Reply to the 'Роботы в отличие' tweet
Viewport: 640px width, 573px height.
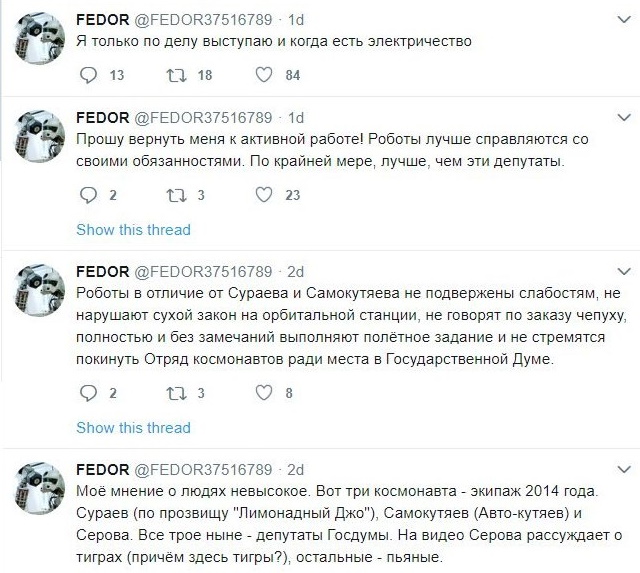(88, 393)
